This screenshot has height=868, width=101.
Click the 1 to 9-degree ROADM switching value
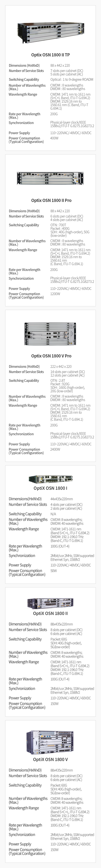coord(72,80)
